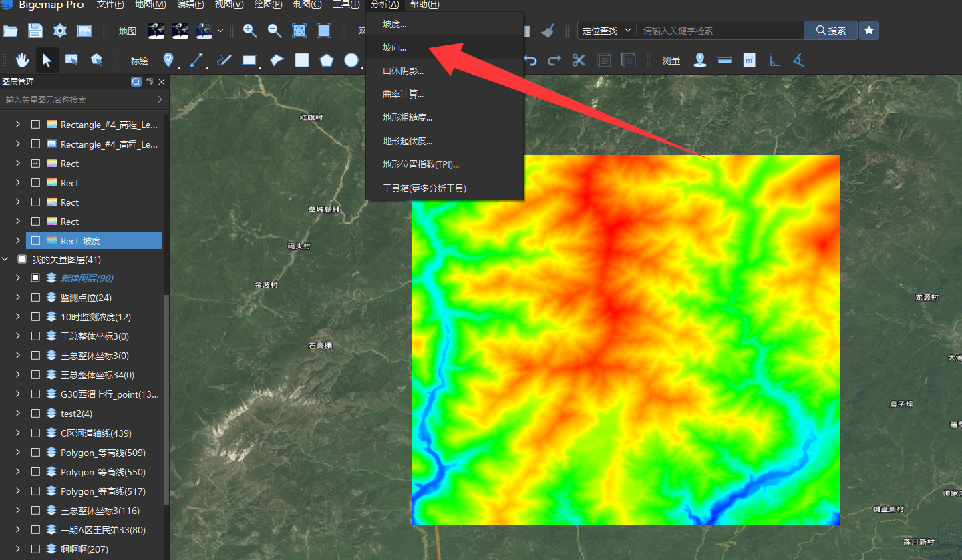
Task: Expand the G30西渭上行_point layer node
Action: [x=18, y=394]
